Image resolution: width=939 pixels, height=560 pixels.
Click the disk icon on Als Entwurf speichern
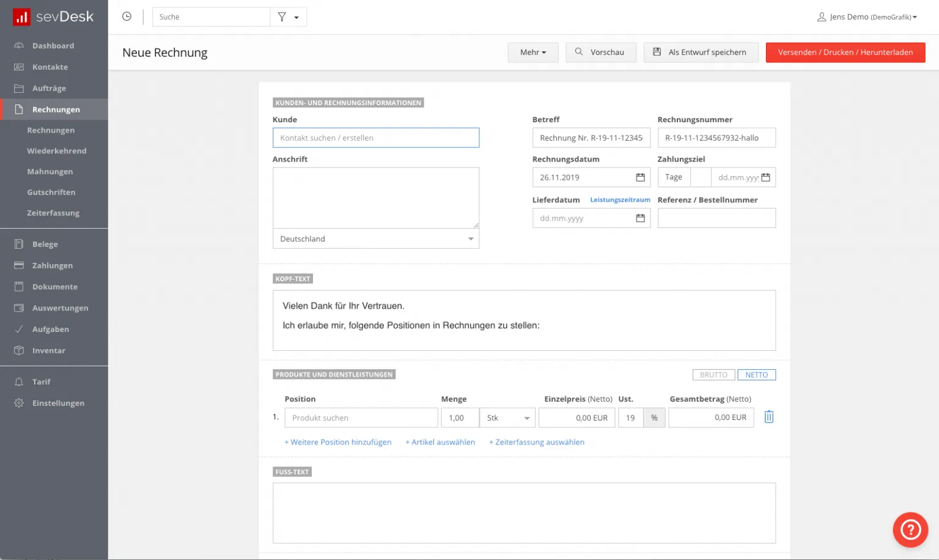(657, 52)
